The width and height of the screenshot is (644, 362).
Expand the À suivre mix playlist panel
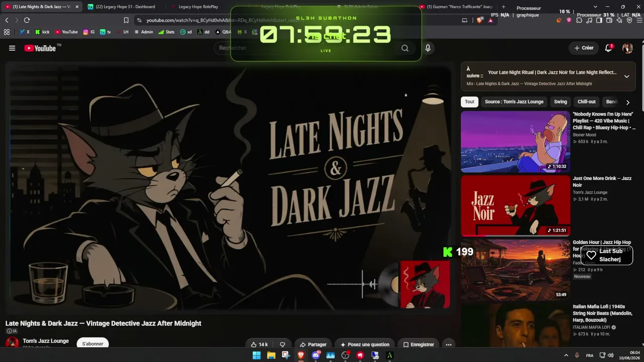pos(627,76)
